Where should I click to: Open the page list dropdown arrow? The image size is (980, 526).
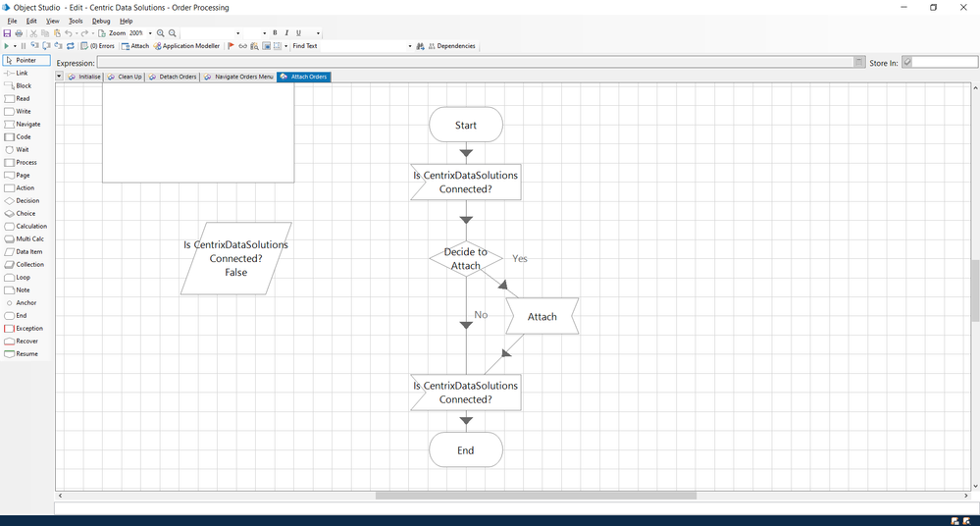60,77
